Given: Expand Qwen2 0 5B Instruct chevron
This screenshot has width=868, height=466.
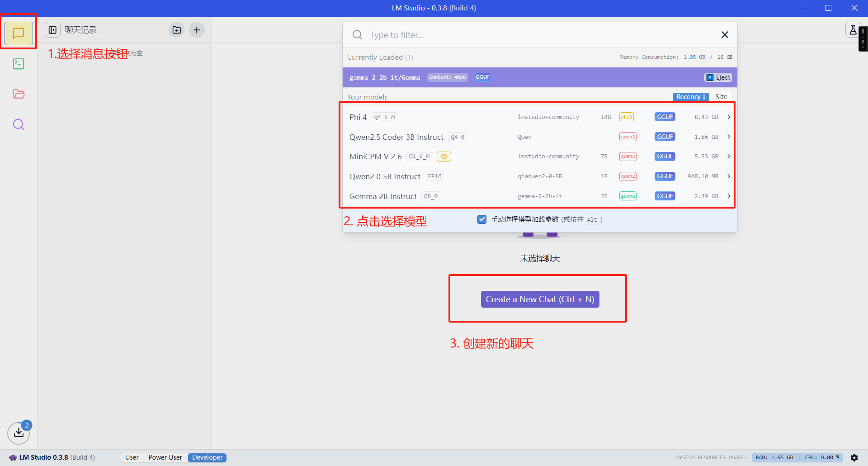Looking at the screenshot, I should click(729, 176).
